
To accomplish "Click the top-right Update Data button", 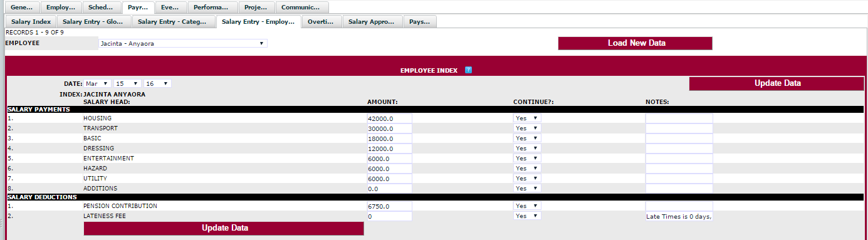I will coord(777,83).
